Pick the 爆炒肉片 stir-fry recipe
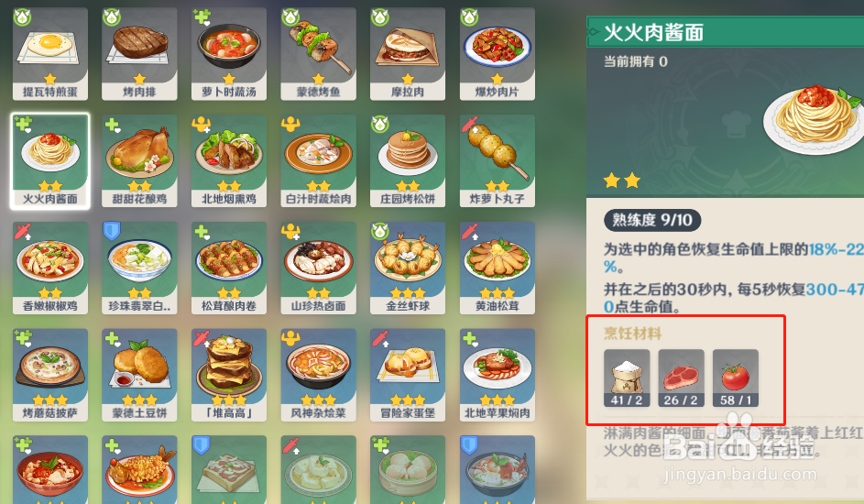This screenshot has width=864, height=504. [497, 54]
